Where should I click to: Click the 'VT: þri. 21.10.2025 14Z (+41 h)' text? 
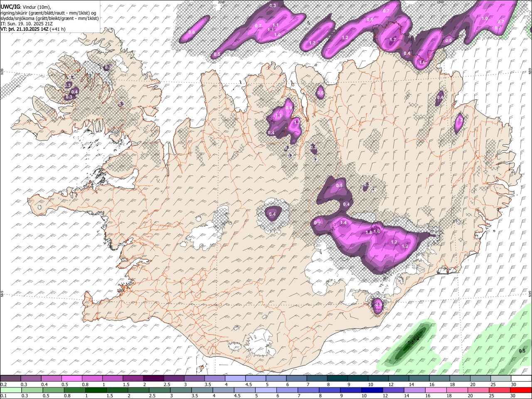click(33, 29)
